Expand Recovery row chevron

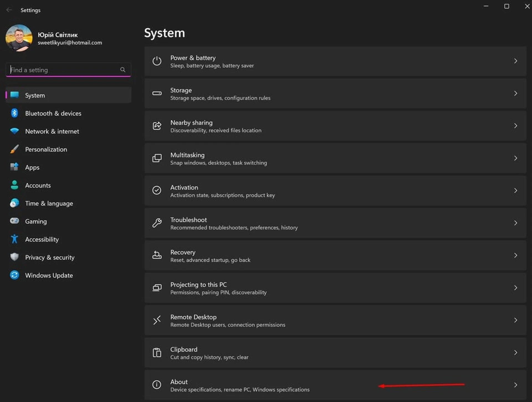tap(515, 255)
